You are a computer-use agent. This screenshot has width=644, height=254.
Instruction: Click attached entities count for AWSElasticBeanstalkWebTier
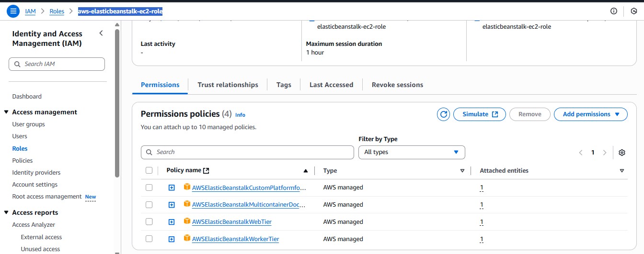point(482,222)
